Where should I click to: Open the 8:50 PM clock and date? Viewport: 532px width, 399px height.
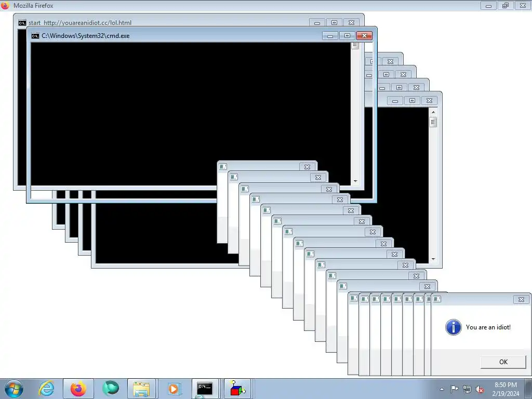tap(506, 389)
